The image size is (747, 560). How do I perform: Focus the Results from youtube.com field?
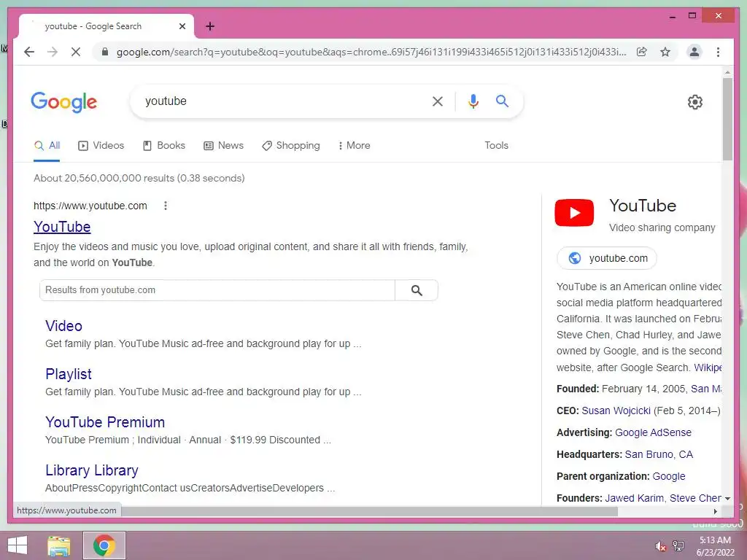click(217, 290)
